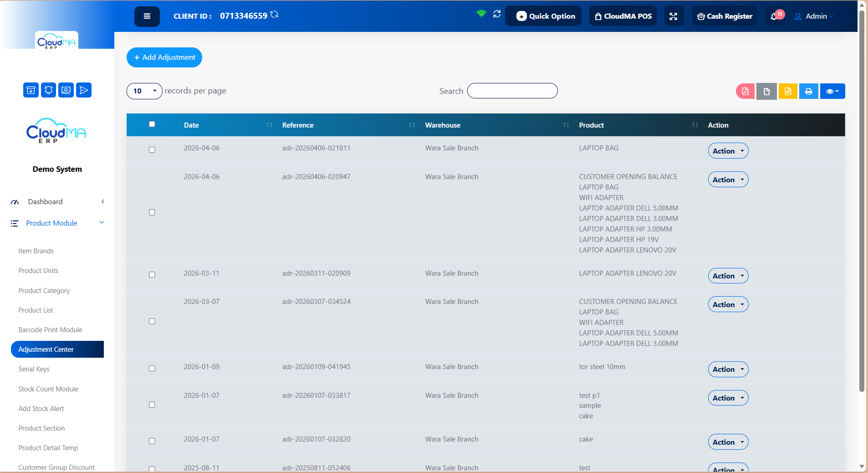The width and height of the screenshot is (868, 473).
Task: Open the send arrow shortcut icon in the sidebar
Action: pyautogui.click(x=84, y=90)
